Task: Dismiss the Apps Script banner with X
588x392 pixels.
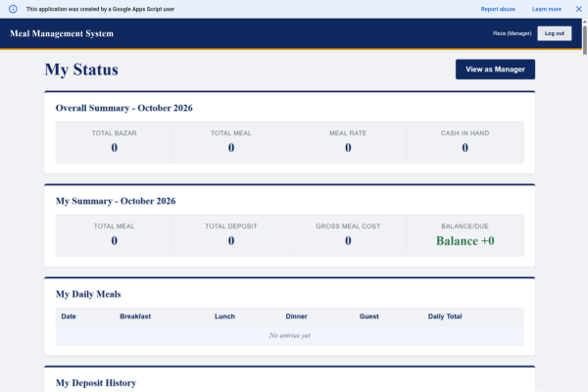Action: pyautogui.click(x=578, y=9)
